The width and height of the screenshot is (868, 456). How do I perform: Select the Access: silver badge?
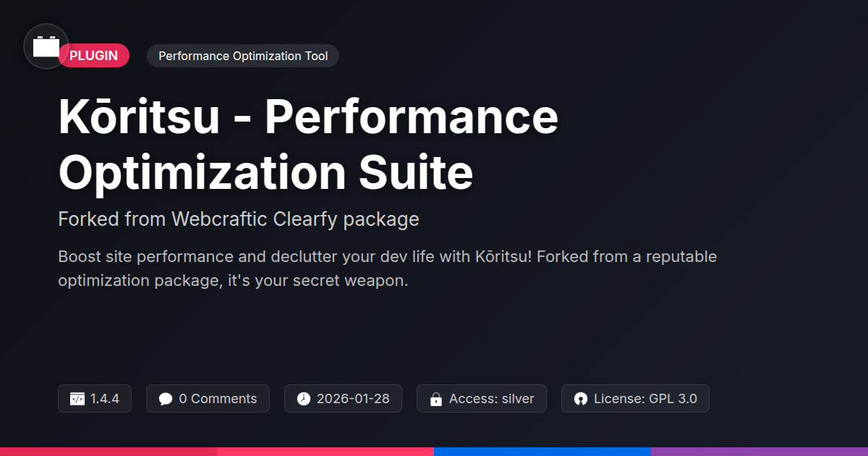click(x=482, y=399)
